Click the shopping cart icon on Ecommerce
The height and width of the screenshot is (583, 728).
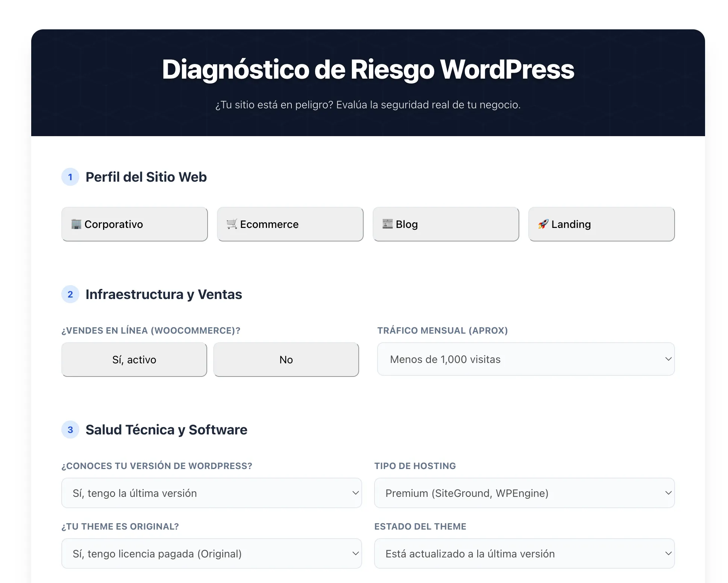pyautogui.click(x=232, y=224)
